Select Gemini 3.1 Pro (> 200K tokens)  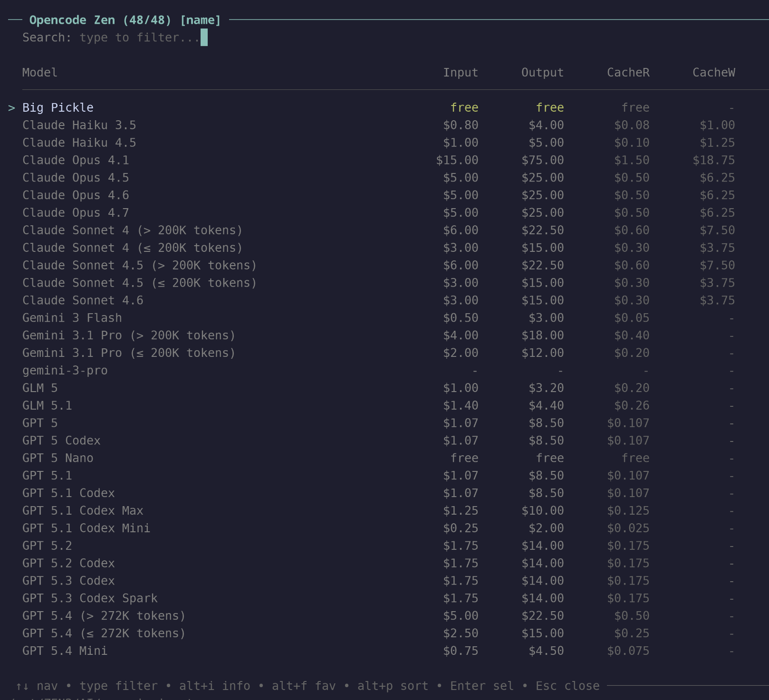coord(378,336)
